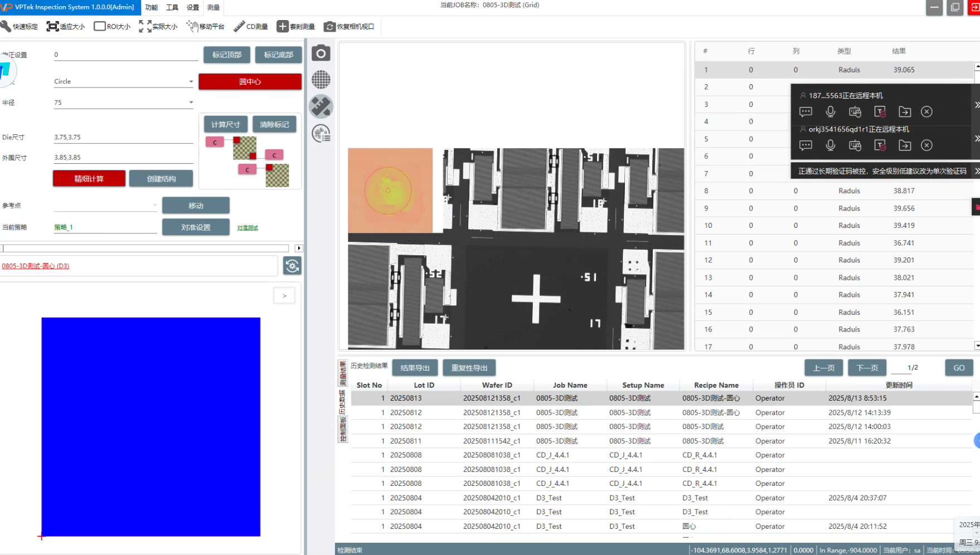Click the 快速标定 wrench tool
This screenshot has height=555, width=980.
pyautogui.click(x=20, y=26)
